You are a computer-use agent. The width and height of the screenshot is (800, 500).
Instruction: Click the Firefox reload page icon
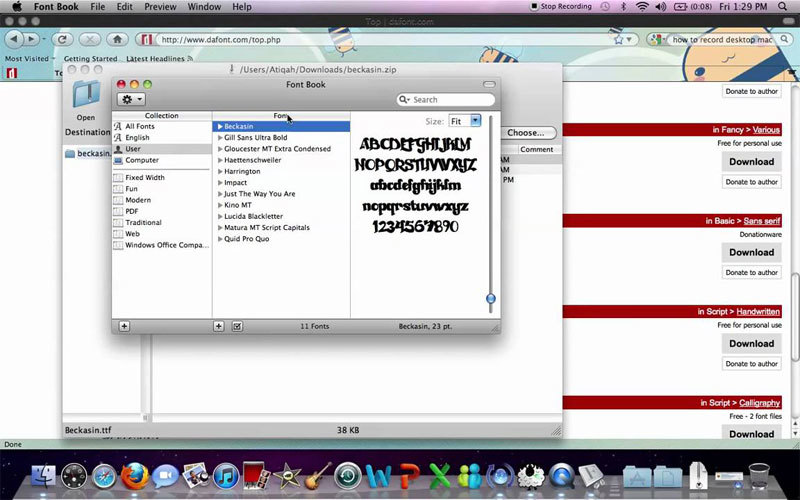62,39
